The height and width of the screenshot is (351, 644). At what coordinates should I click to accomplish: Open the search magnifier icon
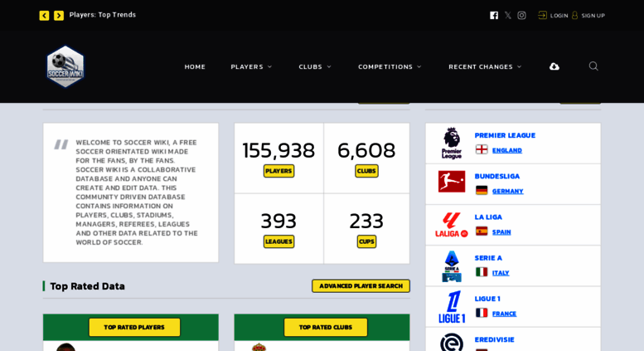click(593, 66)
